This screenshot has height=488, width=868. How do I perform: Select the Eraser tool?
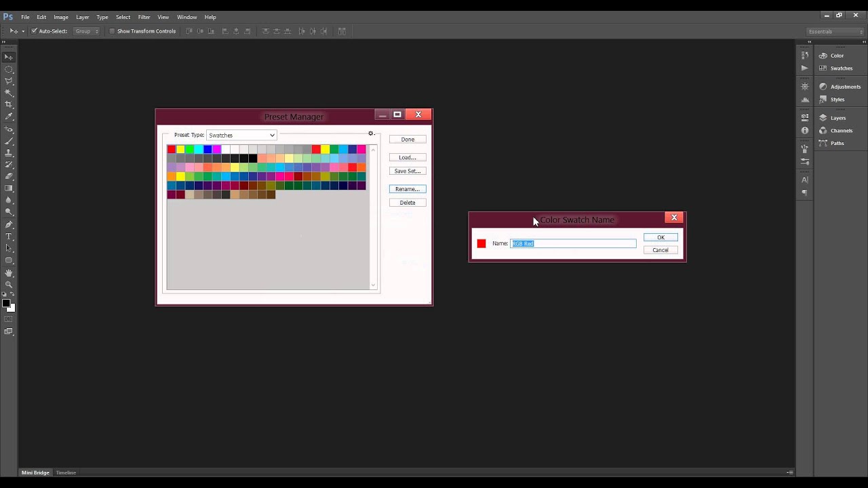(x=9, y=176)
